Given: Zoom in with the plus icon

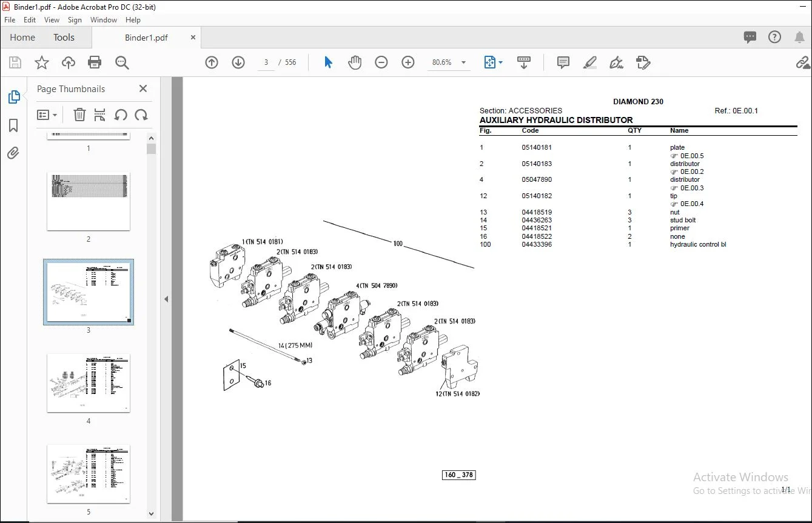Looking at the screenshot, I should tap(408, 62).
